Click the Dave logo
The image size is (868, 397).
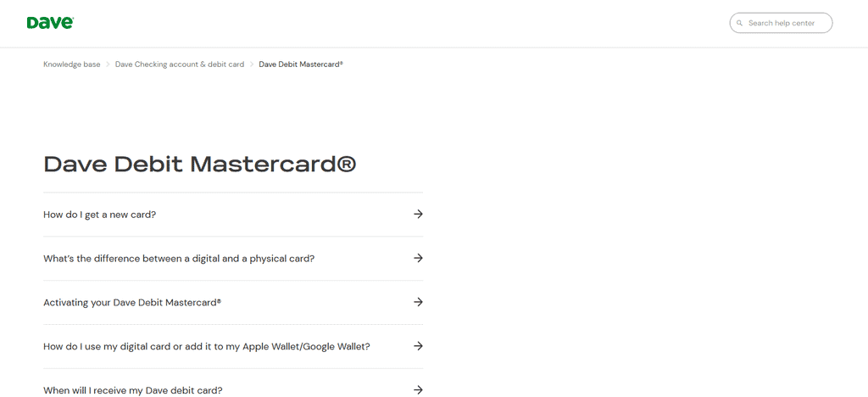click(x=50, y=23)
